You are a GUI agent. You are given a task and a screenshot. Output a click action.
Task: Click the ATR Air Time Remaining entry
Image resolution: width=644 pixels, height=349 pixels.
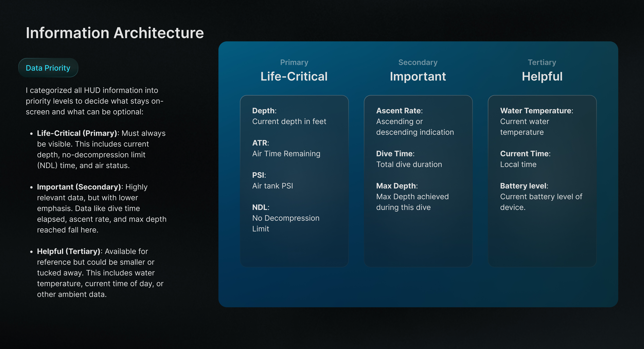point(286,148)
